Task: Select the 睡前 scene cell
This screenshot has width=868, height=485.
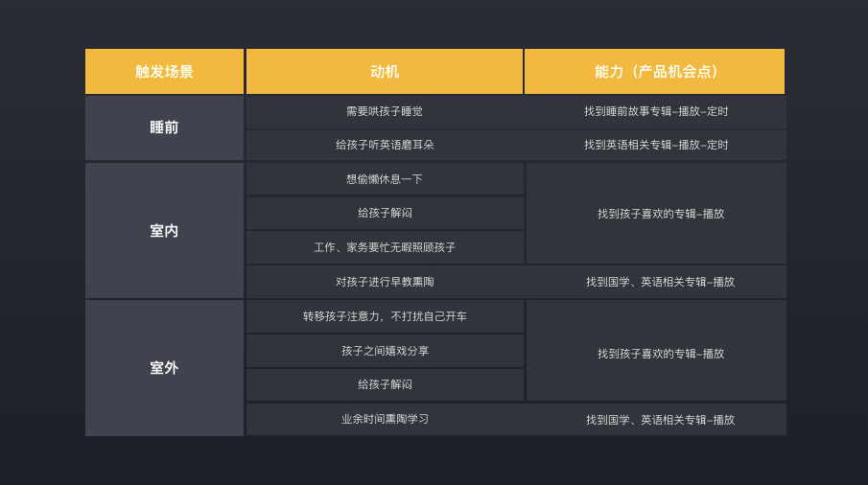Action: point(164,127)
